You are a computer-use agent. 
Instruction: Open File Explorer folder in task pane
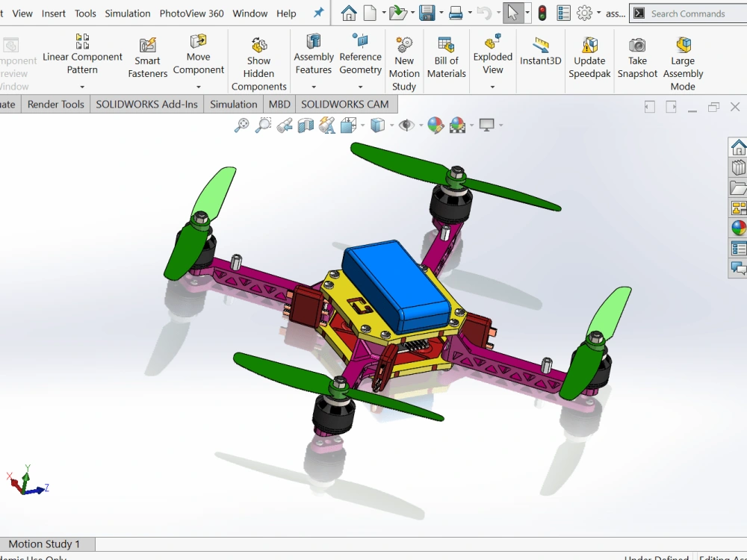coord(738,187)
